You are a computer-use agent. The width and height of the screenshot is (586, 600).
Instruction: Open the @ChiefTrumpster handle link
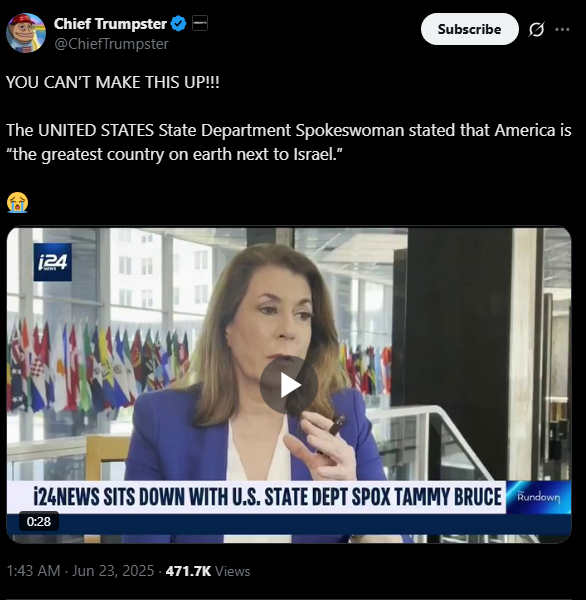click(x=111, y=44)
